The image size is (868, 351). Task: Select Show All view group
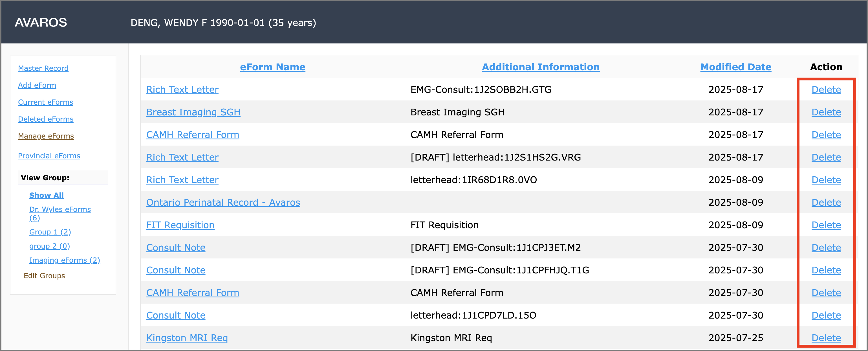point(46,195)
